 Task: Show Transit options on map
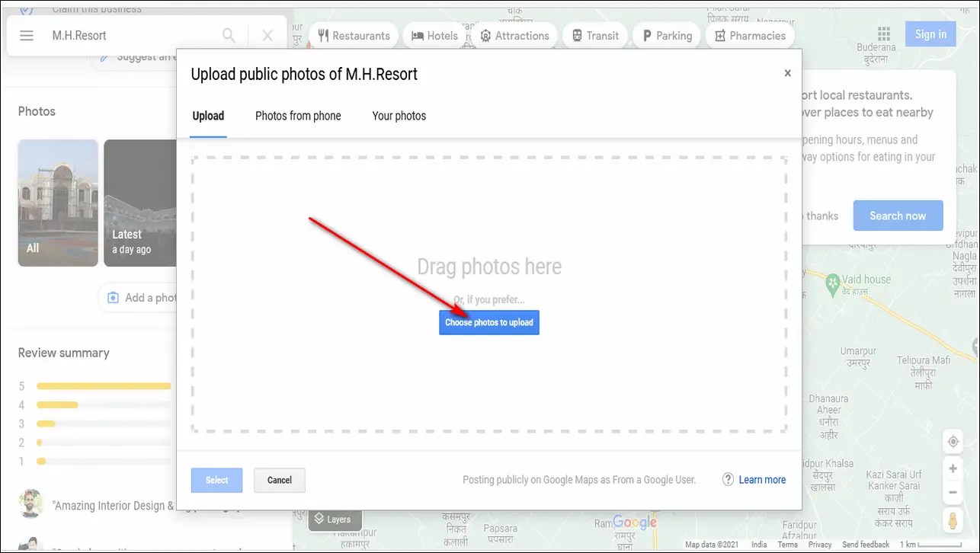coord(595,36)
